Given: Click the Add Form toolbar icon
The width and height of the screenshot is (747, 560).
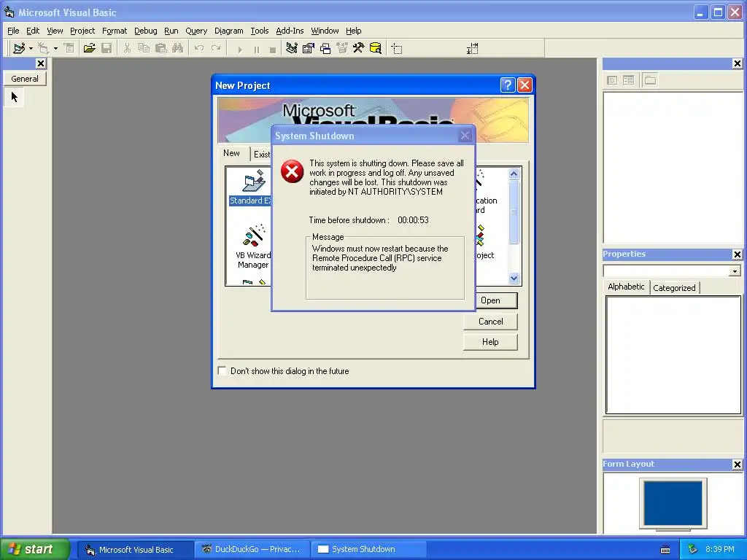Looking at the screenshot, I should 43,48.
